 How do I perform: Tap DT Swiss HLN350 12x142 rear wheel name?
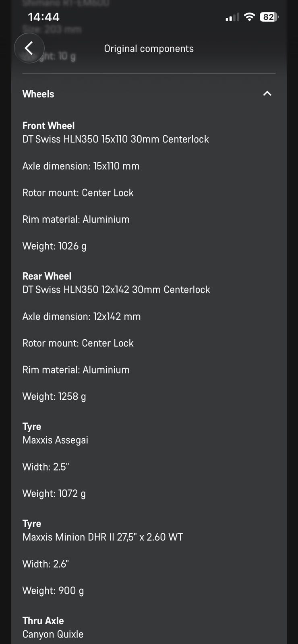coord(116,290)
